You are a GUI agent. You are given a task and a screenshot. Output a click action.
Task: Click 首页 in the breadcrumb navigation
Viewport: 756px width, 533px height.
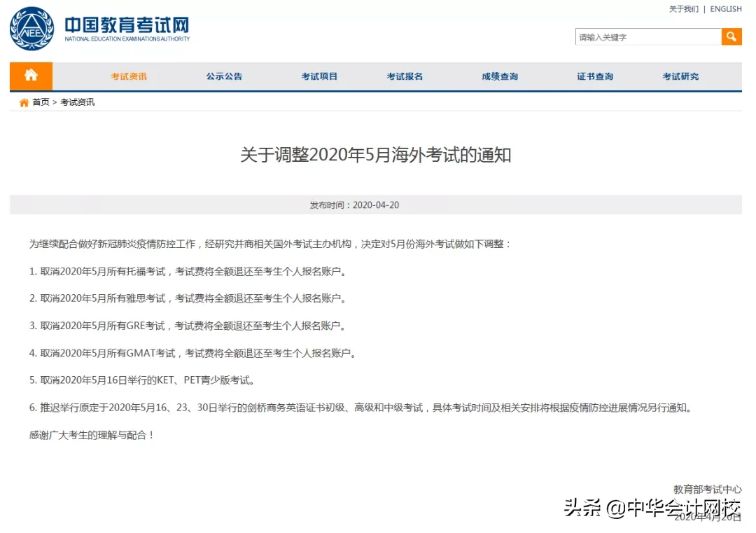38,102
